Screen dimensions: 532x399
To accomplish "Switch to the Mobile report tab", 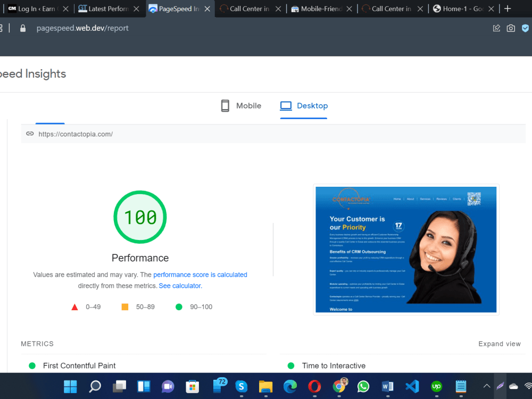I will pos(241,106).
